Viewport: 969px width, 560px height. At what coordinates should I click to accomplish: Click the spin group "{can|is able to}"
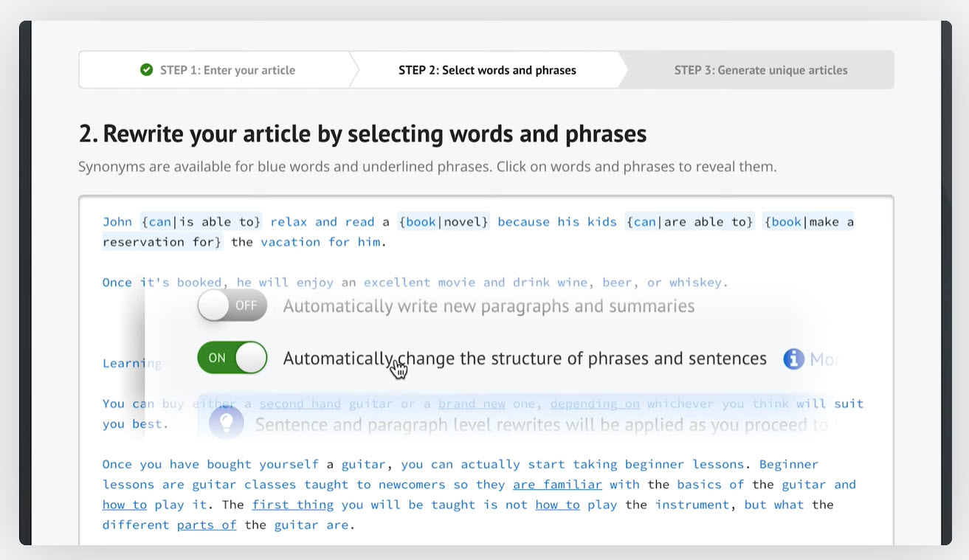(x=201, y=222)
